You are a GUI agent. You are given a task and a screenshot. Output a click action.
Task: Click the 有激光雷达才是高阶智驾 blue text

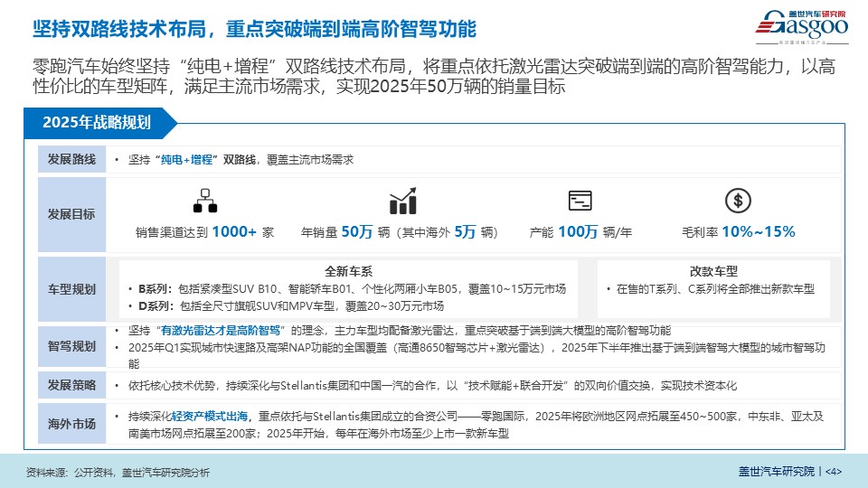pos(221,331)
